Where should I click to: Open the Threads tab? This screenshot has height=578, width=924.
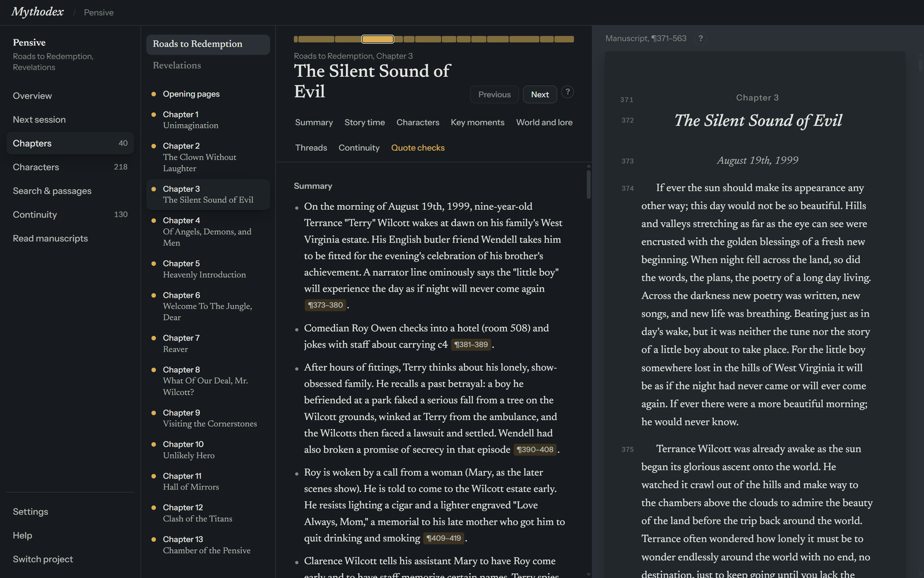pos(311,148)
